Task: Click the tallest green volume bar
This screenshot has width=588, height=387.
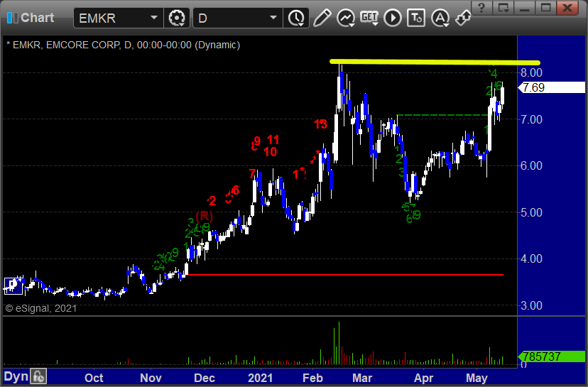Action: pyautogui.click(x=339, y=343)
